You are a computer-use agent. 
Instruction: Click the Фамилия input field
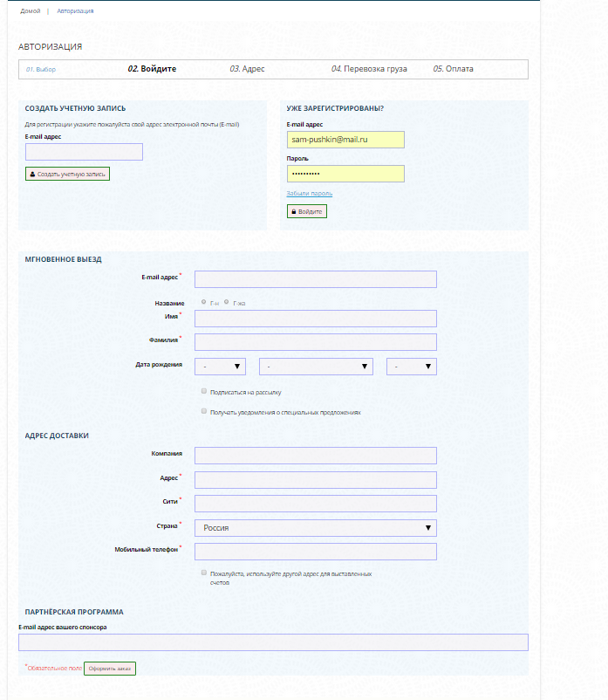(x=316, y=342)
